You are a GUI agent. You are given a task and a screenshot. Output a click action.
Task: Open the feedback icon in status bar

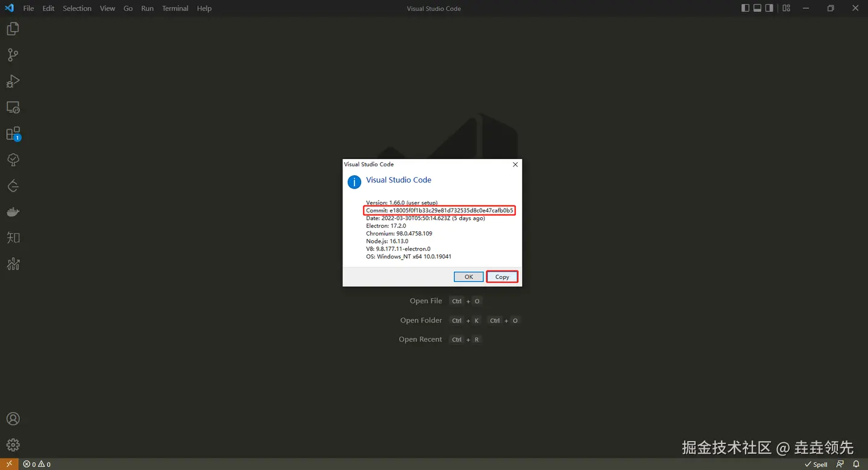tap(840, 464)
